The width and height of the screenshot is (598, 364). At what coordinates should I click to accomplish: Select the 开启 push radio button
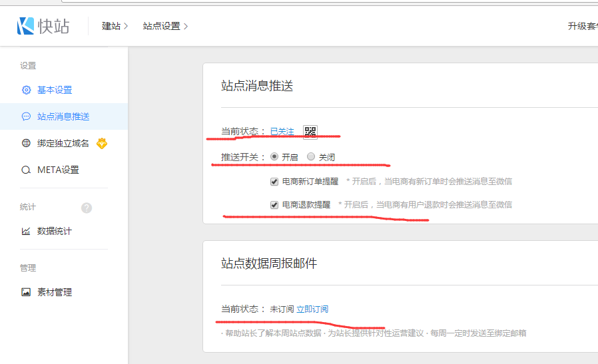click(274, 157)
